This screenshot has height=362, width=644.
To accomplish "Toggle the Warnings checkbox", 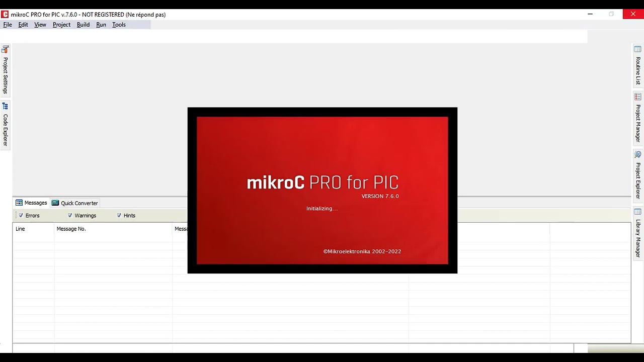I will [x=70, y=215].
